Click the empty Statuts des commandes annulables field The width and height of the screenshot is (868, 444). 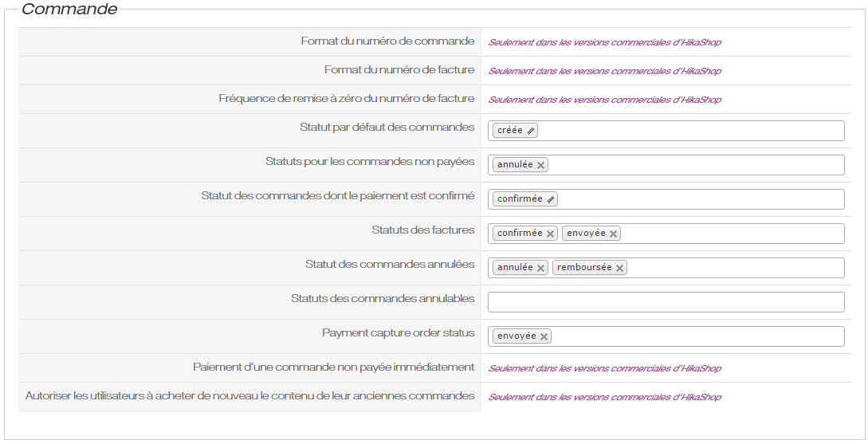click(666, 302)
